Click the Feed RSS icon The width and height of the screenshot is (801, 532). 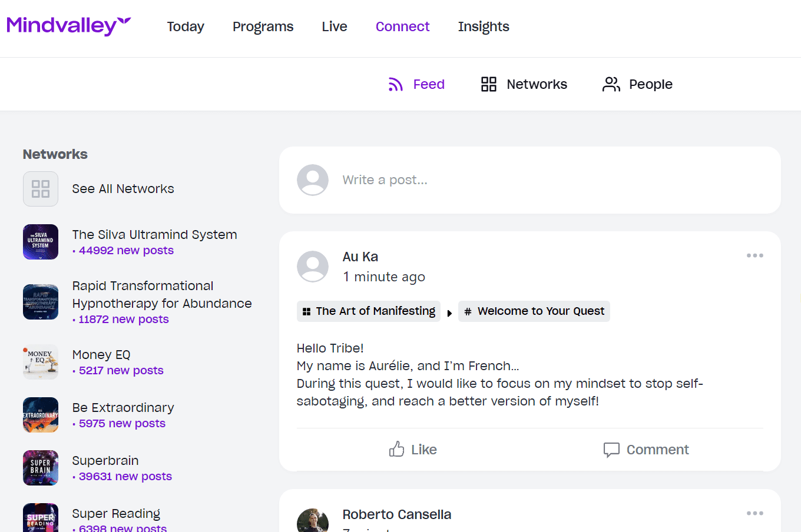point(396,85)
